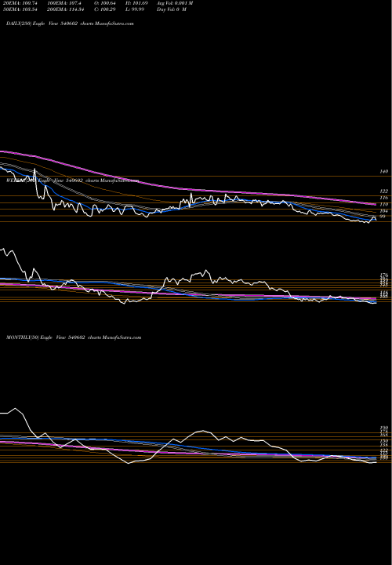392x565 pixels.
Task: Click the 100EMA value readout
Action: click(64, 3)
